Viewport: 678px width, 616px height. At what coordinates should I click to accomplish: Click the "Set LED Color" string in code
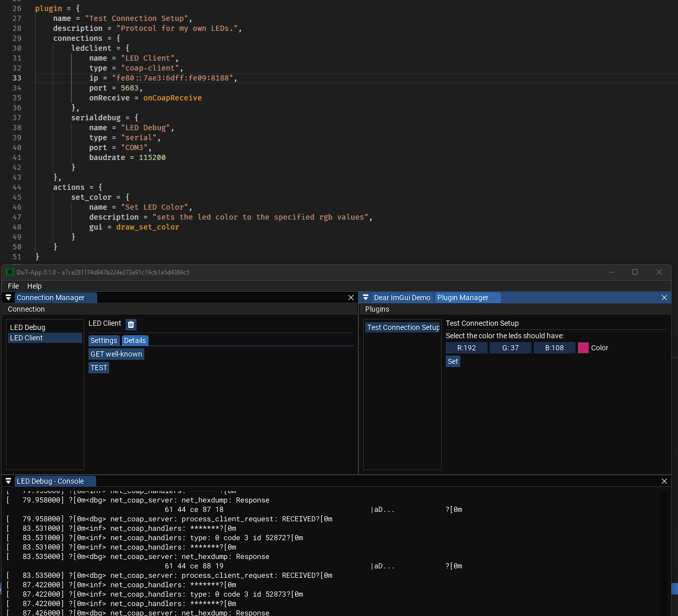pos(154,207)
